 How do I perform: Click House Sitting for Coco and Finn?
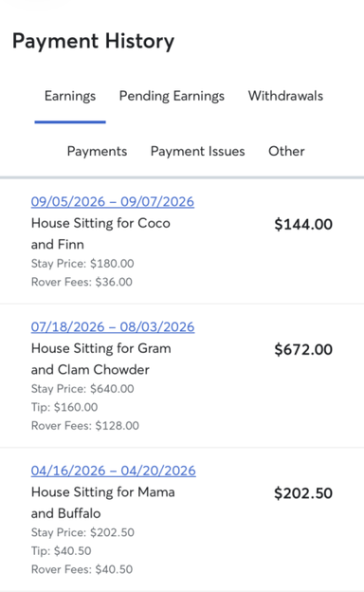pyautogui.click(x=100, y=233)
